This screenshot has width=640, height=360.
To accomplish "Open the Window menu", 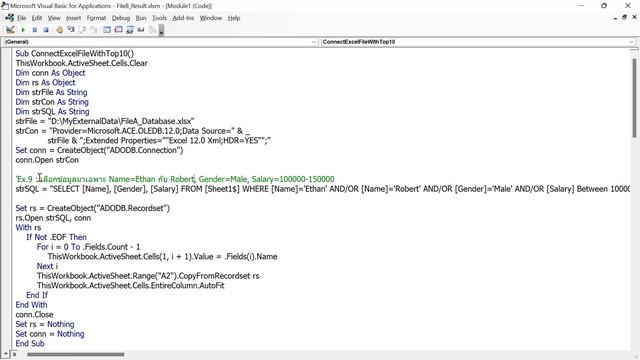I will [x=211, y=18].
